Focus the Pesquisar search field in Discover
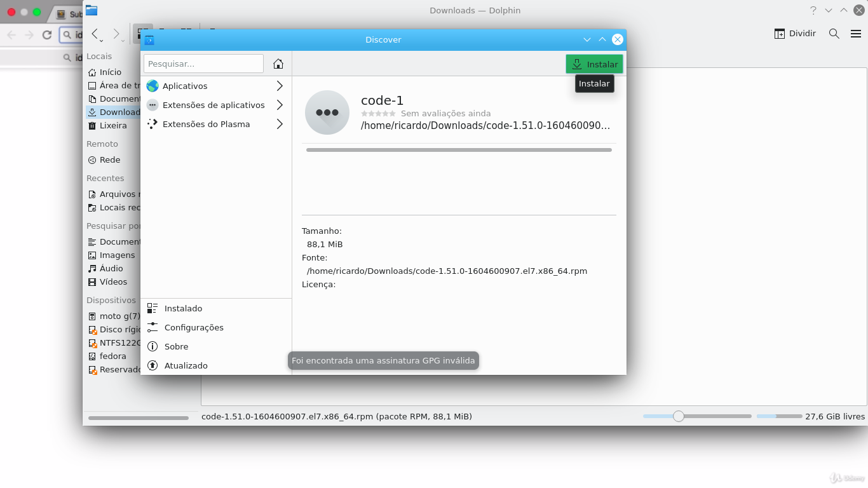This screenshot has width=868, height=488. point(203,64)
